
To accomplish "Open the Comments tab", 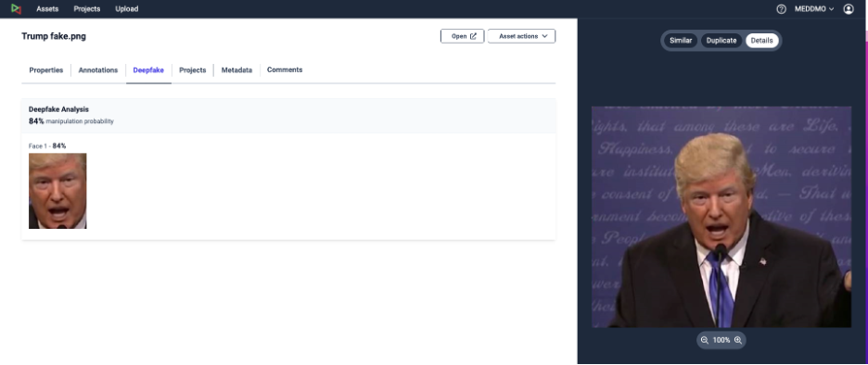I will (285, 69).
